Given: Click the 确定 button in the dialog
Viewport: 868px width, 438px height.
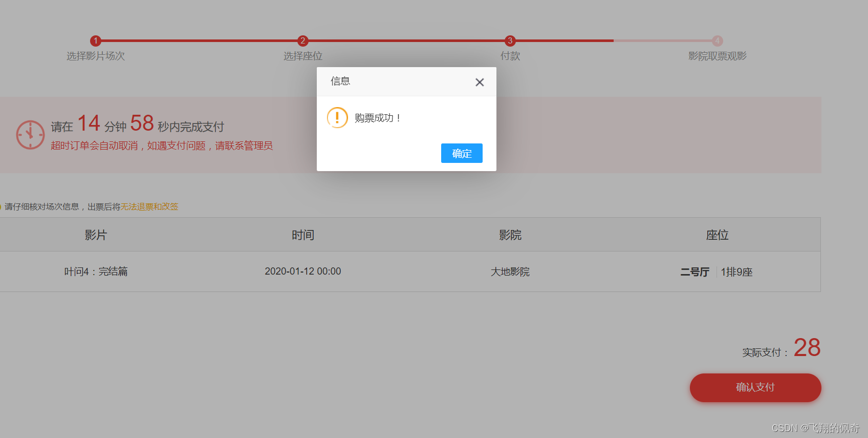Looking at the screenshot, I should [x=462, y=153].
